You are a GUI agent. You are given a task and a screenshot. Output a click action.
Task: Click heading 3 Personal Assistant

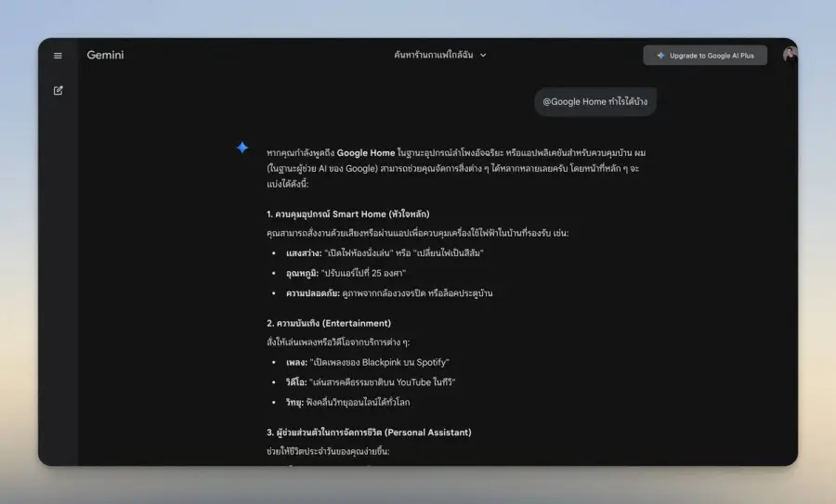pyautogui.click(x=369, y=433)
